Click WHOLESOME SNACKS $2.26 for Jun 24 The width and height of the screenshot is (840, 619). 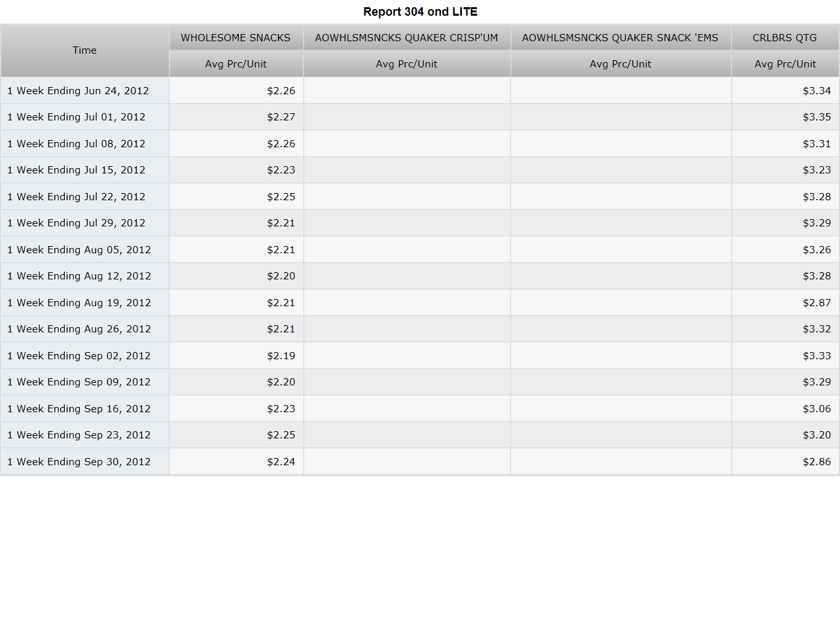tap(281, 91)
